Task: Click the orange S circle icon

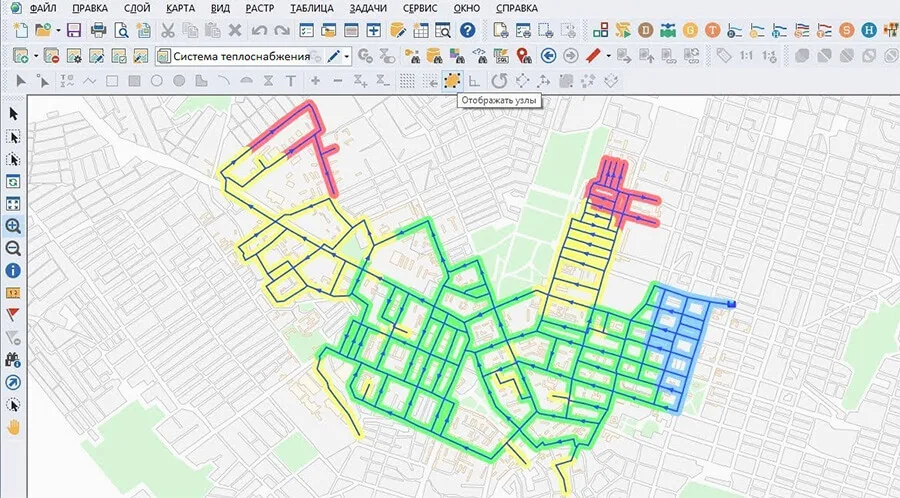Action: pyautogui.click(x=847, y=30)
